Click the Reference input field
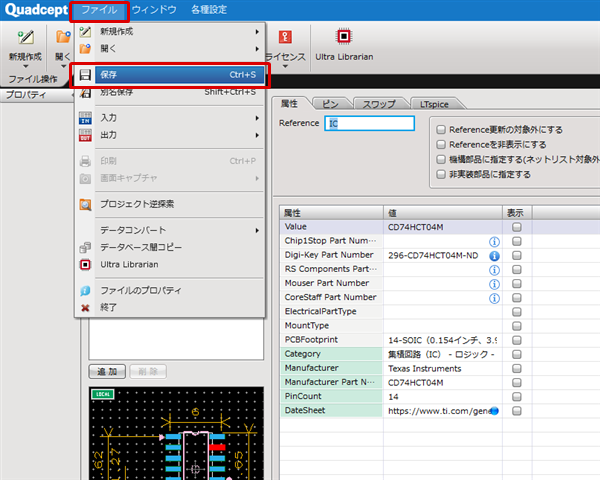 click(369, 124)
